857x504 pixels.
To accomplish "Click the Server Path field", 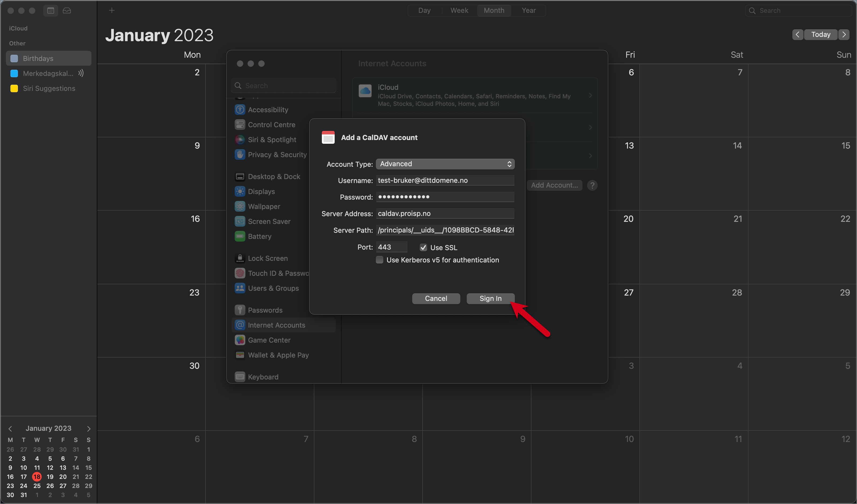I will pyautogui.click(x=445, y=230).
